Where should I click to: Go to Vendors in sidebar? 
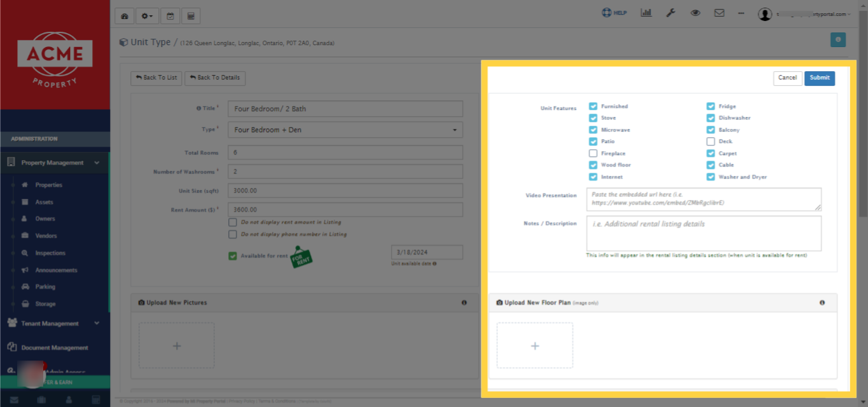[47, 236]
